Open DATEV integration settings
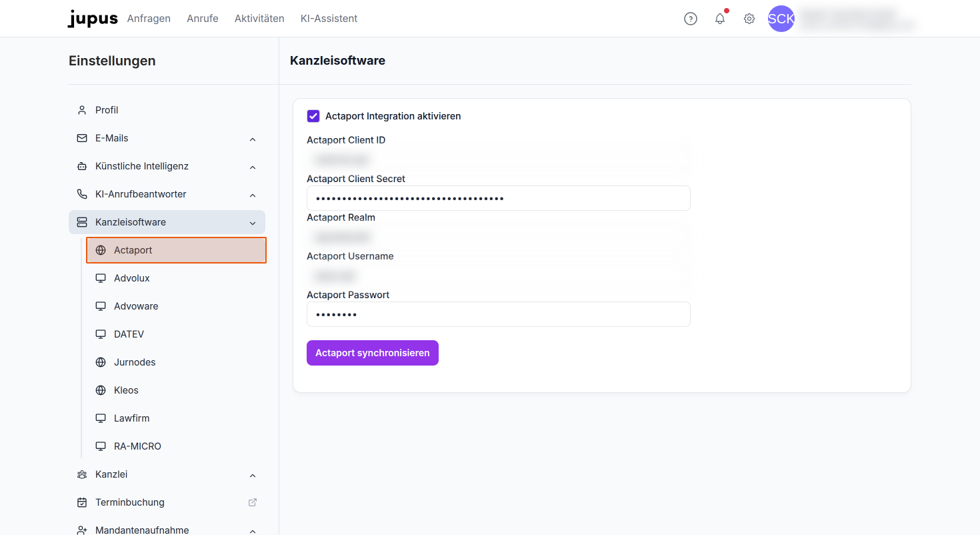The width and height of the screenshot is (980, 535). (176, 334)
